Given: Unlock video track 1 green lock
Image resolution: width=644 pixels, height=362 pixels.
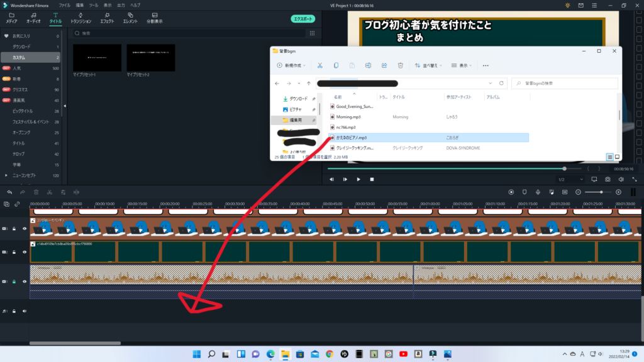Looking at the screenshot, I should 14,282.
